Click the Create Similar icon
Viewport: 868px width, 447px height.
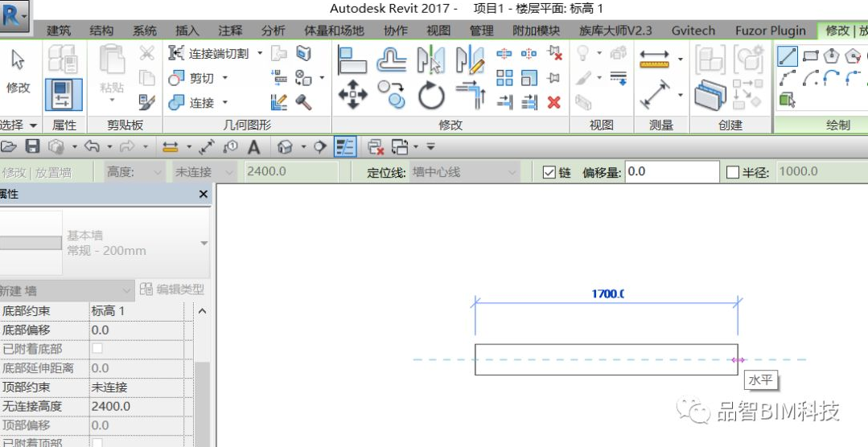point(747,94)
